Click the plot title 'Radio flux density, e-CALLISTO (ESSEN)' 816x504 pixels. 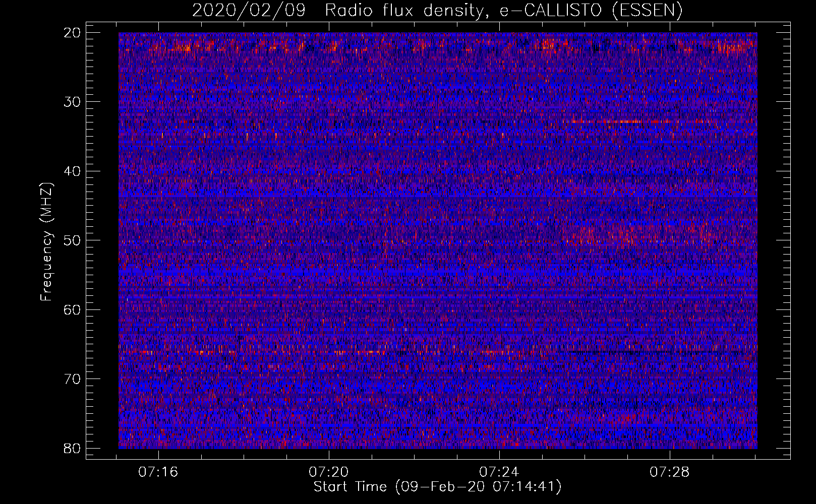coord(503,10)
